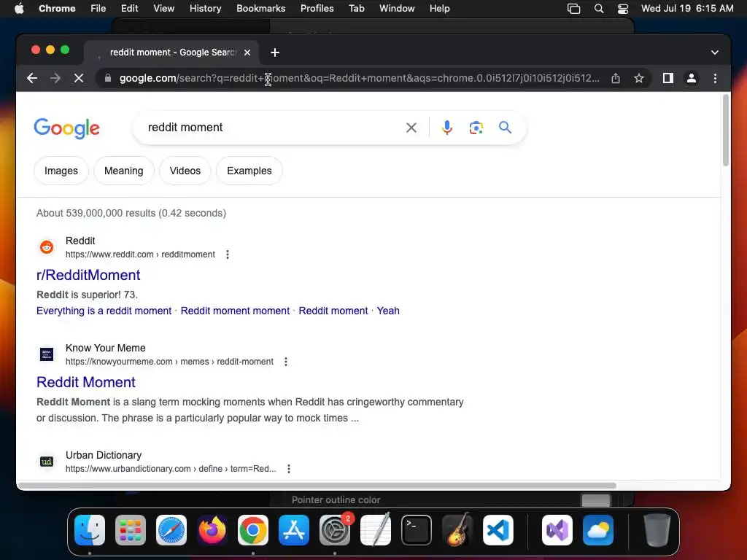
Task: Open Know Your Meme Reddit Moment result
Action: tap(86, 382)
